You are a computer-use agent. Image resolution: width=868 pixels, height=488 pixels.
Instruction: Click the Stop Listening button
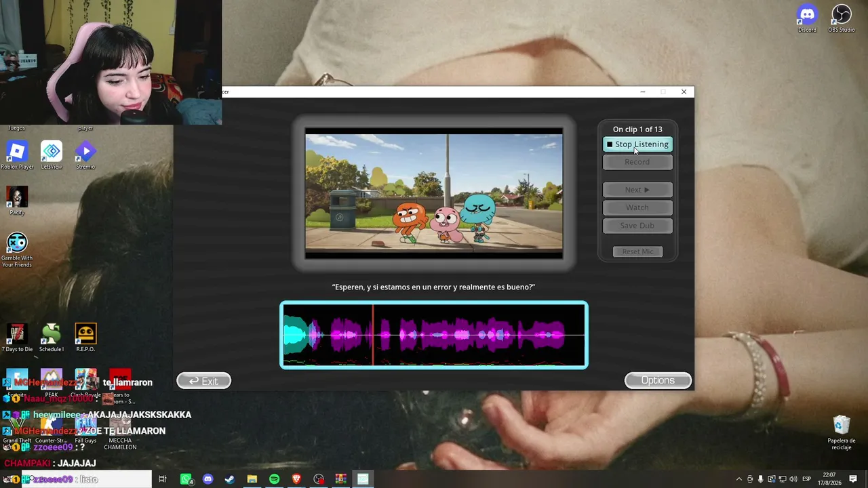pos(637,144)
